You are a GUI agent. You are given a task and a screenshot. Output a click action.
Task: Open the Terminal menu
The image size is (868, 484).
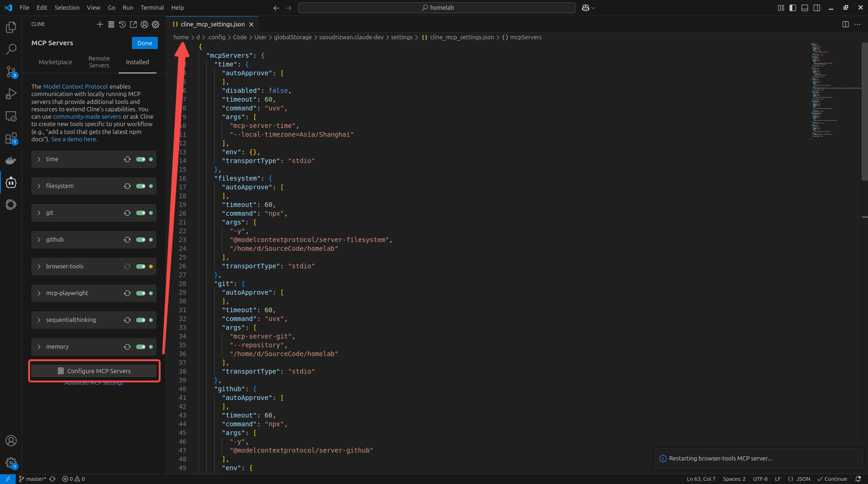pos(152,8)
